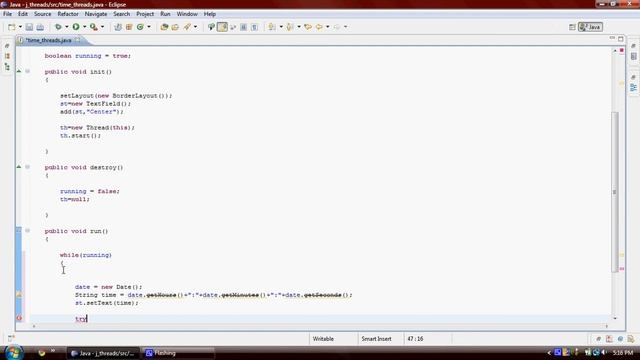
Task: Click the Debug bug icon
Action: [x=58, y=27]
